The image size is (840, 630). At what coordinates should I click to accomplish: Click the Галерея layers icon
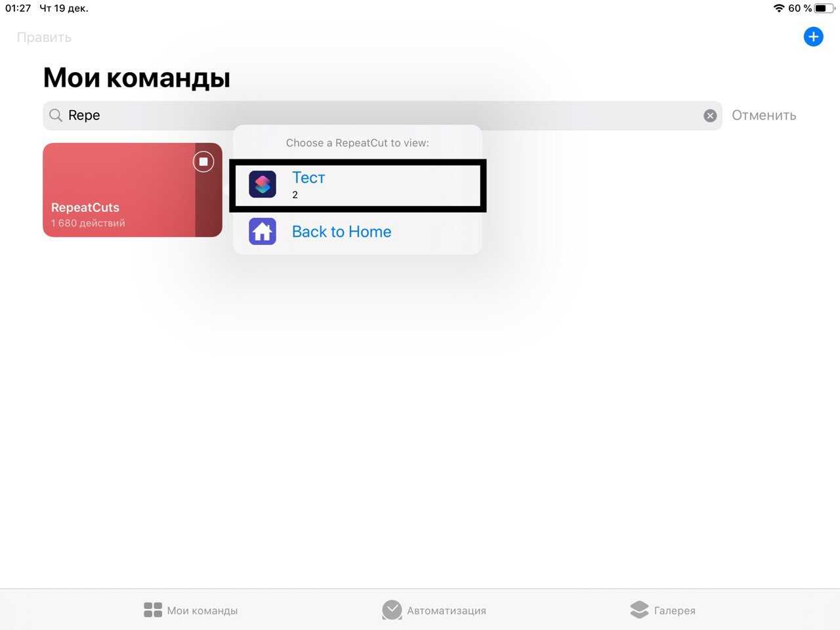(x=639, y=610)
